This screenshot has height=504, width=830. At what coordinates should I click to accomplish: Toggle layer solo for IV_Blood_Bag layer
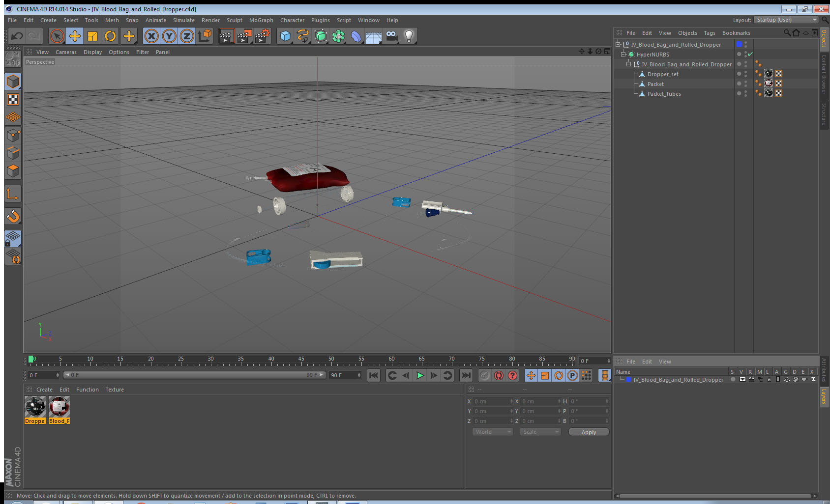point(733,379)
